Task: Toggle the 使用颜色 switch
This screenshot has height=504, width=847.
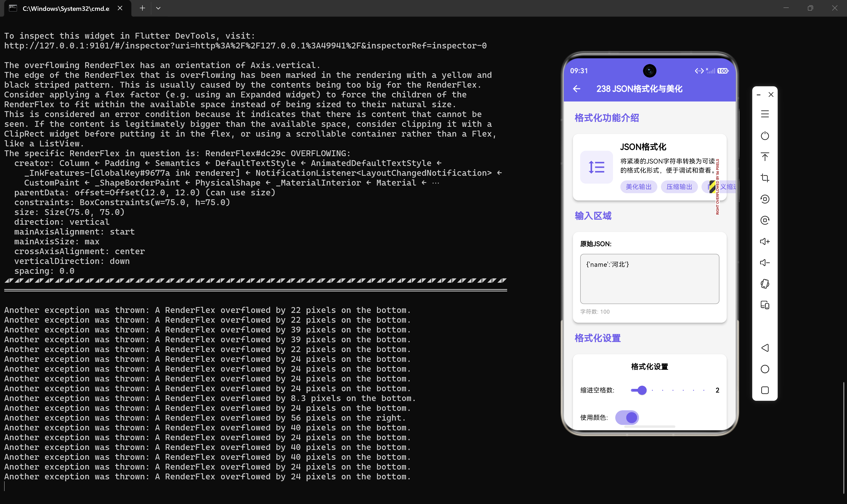Action: tap(627, 417)
